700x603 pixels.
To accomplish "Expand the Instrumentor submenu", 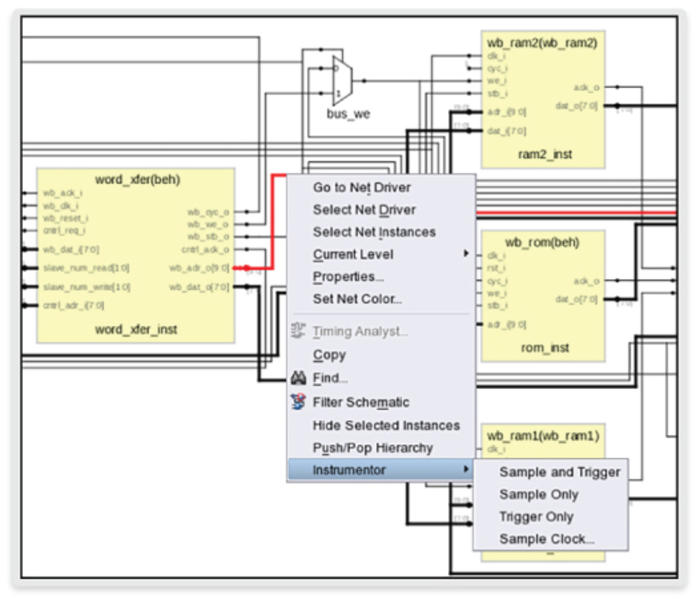I will point(346,470).
